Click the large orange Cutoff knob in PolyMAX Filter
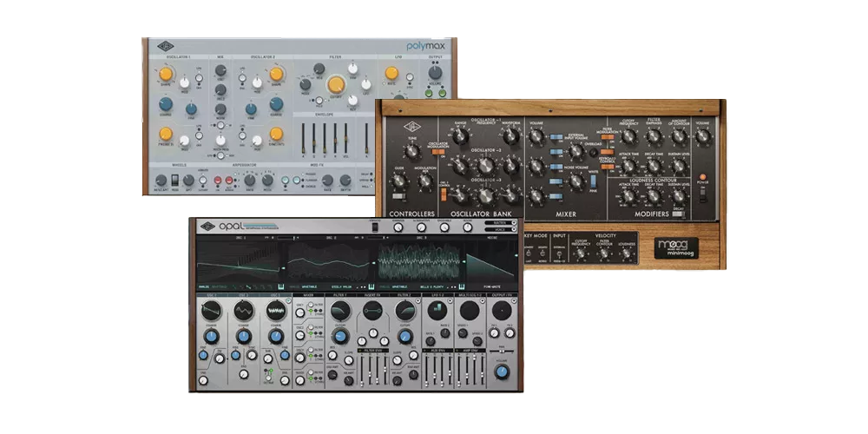The height and width of the screenshot is (434, 868). (x=336, y=85)
